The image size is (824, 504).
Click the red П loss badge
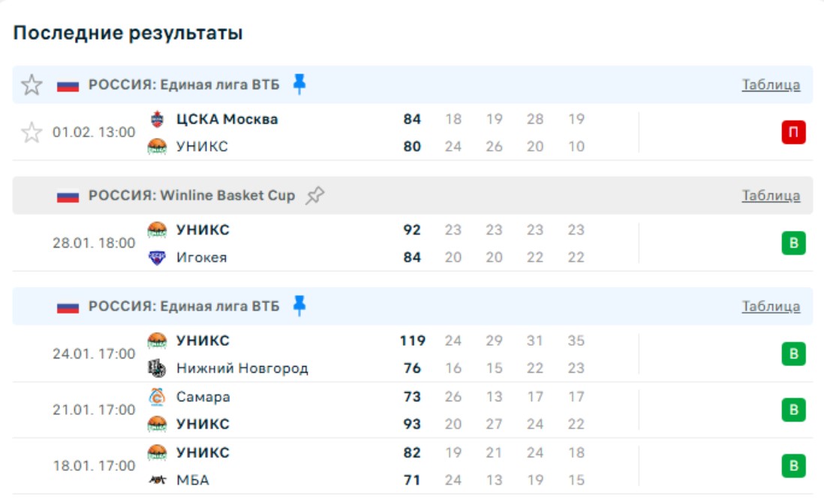[793, 133]
